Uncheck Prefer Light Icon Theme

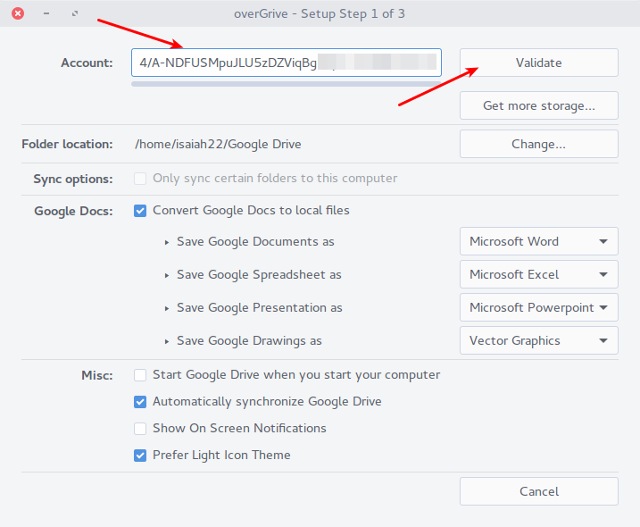pyautogui.click(x=140, y=455)
